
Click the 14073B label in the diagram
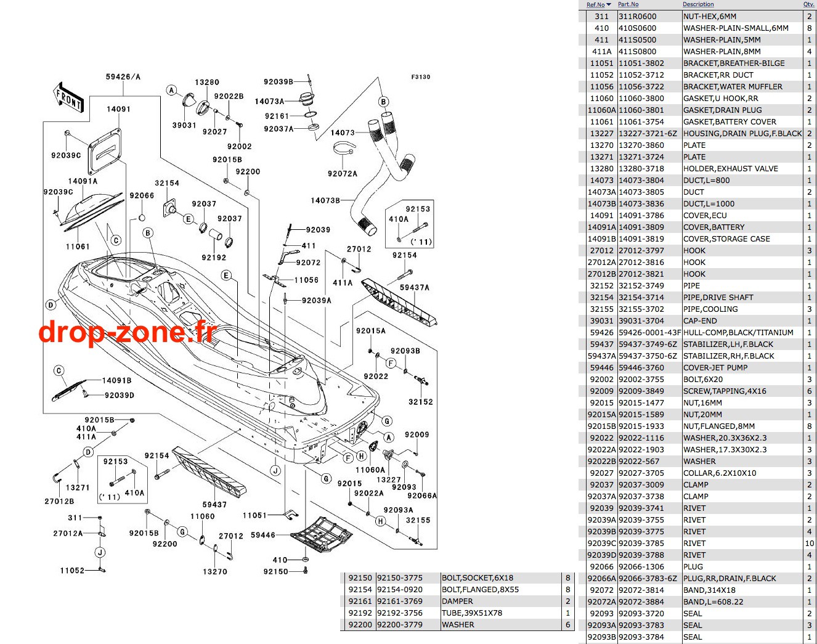325,200
